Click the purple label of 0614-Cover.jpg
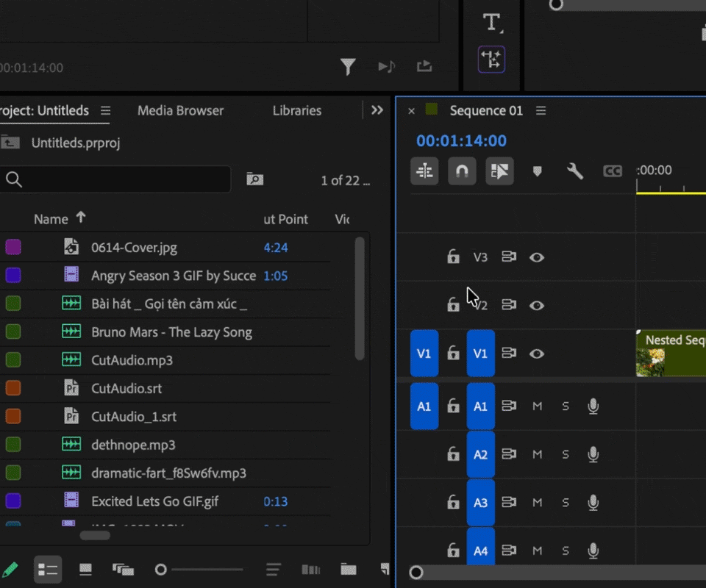Image resolution: width=706 pixels, height=588 pixels. (13, 247)
